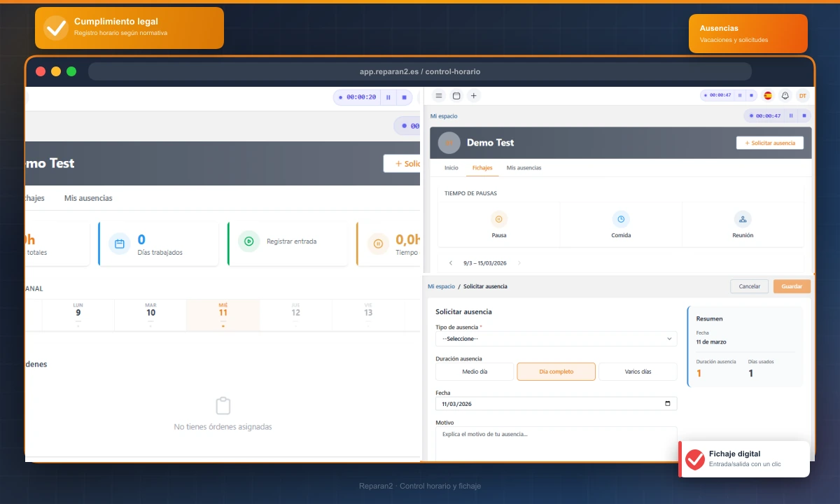
Task: Click the Comida clock icon
Action: [x=620, y=219]
